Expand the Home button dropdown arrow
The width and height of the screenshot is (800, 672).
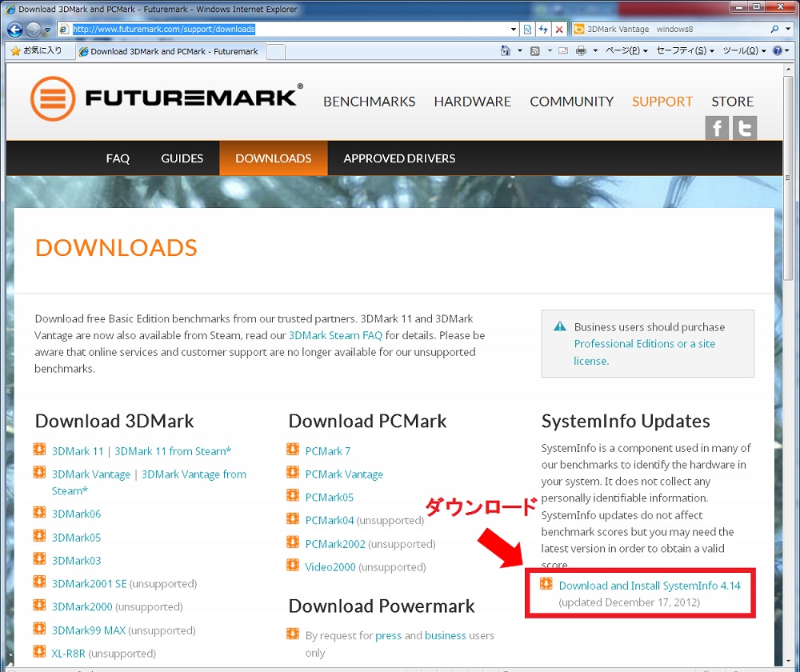click(520, 50)
